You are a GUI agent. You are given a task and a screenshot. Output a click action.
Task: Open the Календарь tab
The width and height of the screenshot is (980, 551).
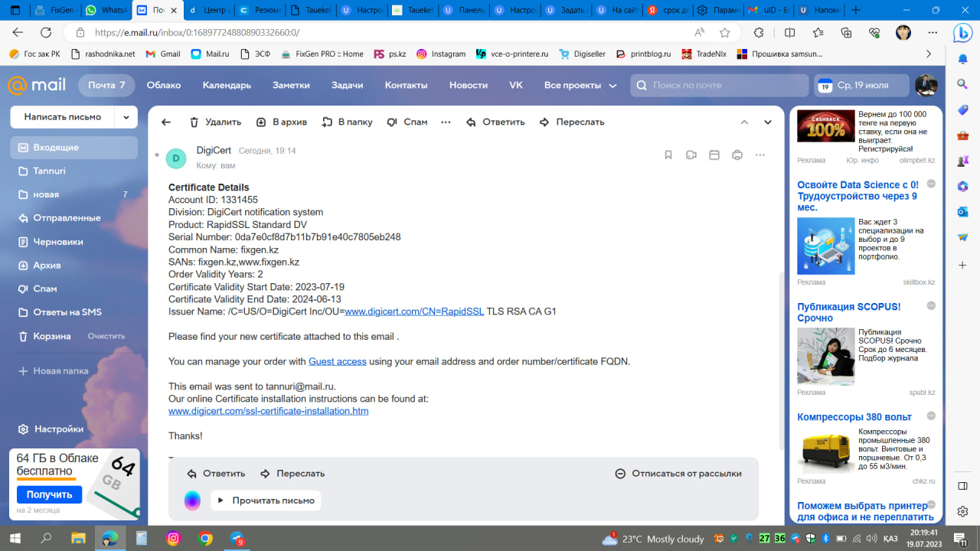[227, 86]
